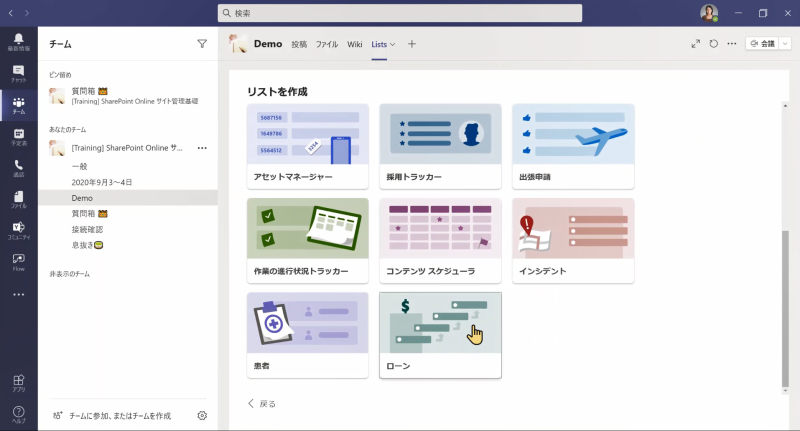Image resolution: width=800 pixels, height=431 pixels.
Task: Click the template list scrollbar
Action: pos(785,309)
